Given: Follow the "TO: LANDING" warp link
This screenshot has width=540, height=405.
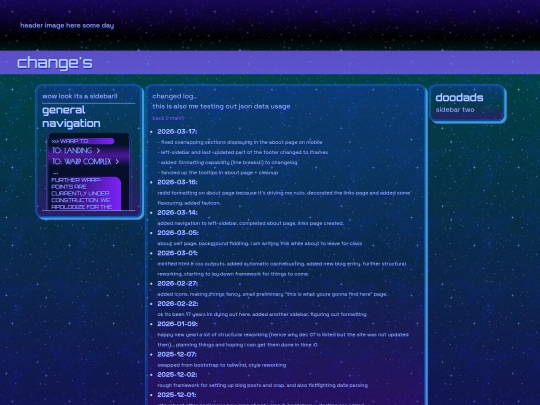Looking at the screenshot, I should [76, 150].
